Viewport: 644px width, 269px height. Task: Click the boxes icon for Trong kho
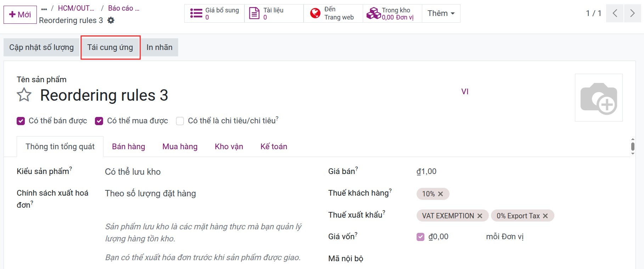pyautogui.click(x=373, y=13)
